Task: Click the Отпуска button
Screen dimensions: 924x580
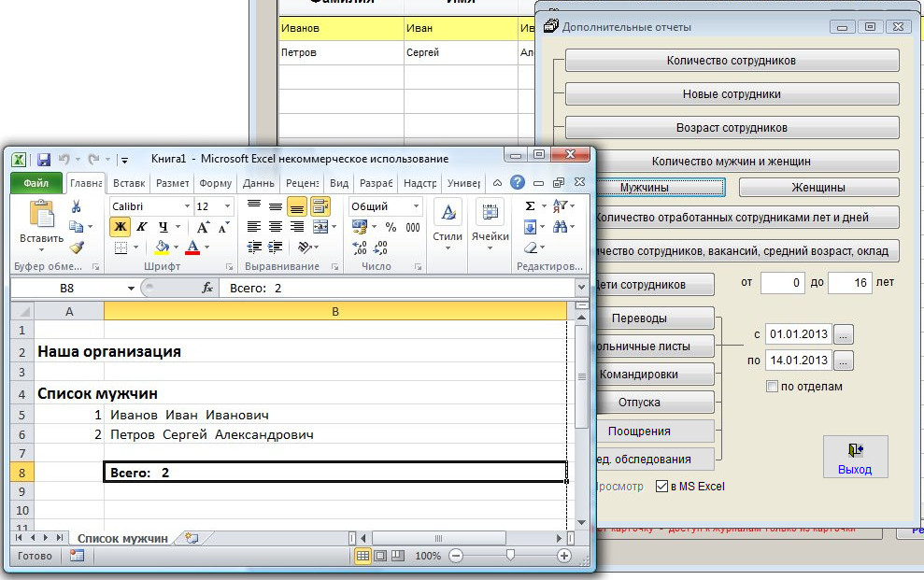Action: click(x=639, y=403)
